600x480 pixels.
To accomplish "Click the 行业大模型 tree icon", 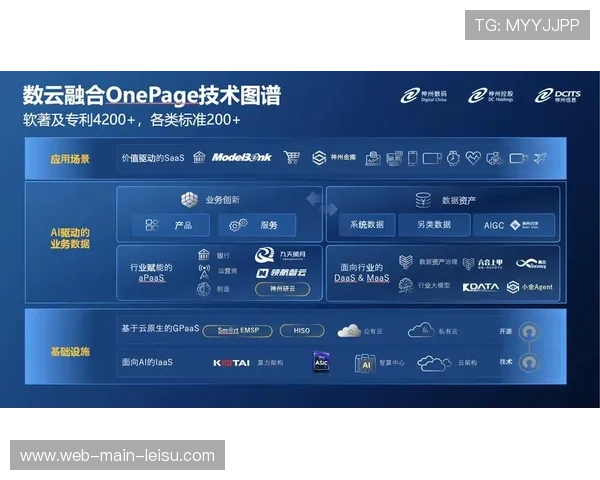I will coord(406,286).
